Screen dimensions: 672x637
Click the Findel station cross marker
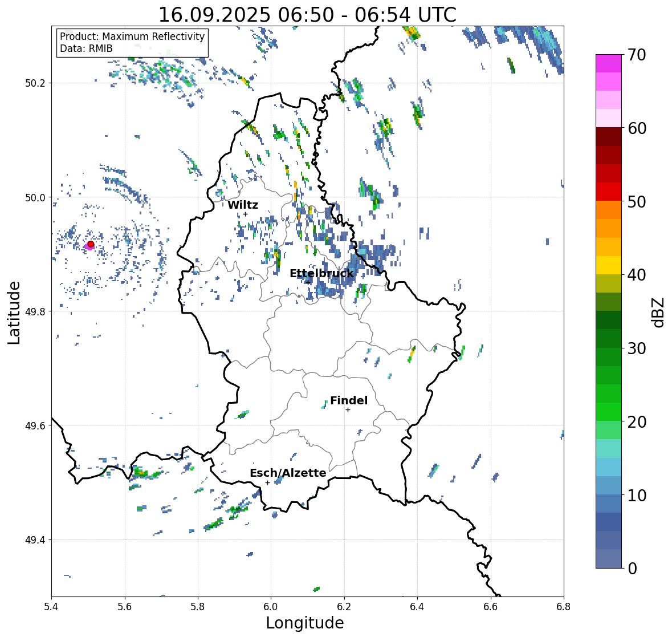click(x=348, y=410)
